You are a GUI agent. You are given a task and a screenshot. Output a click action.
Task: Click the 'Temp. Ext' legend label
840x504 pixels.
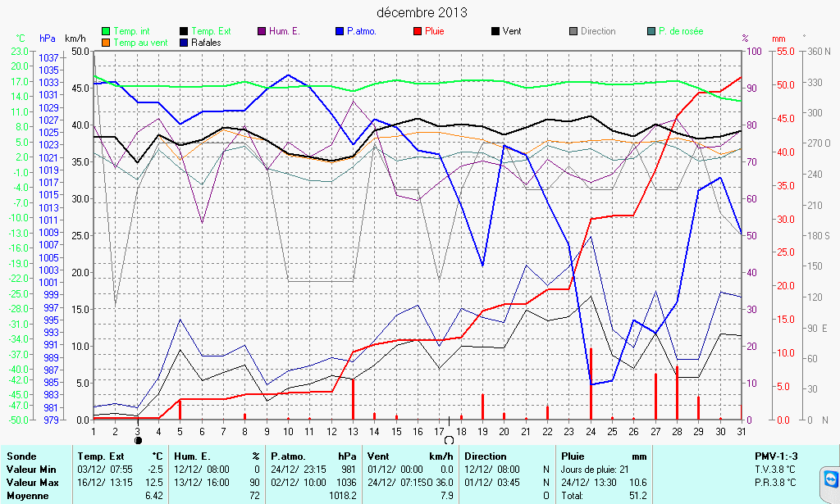211,31
